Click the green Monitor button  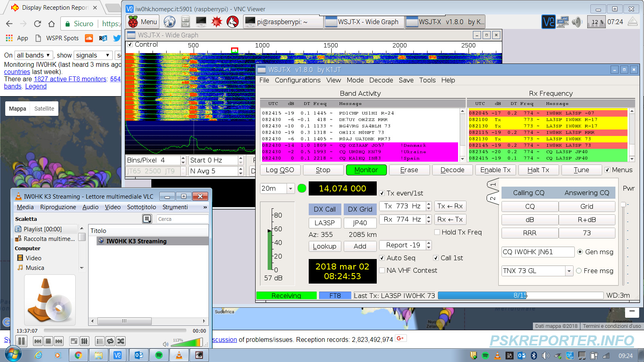(x=366, y=170)
